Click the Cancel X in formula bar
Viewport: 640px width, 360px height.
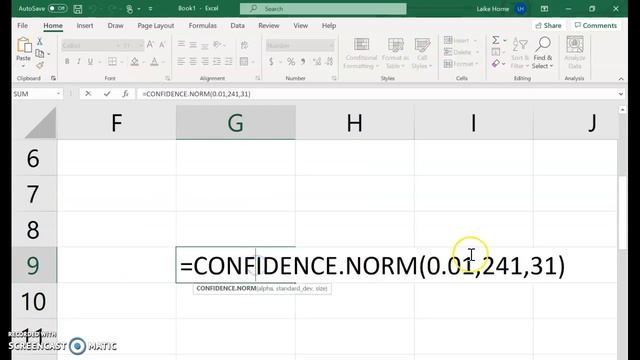click(88, 94)
